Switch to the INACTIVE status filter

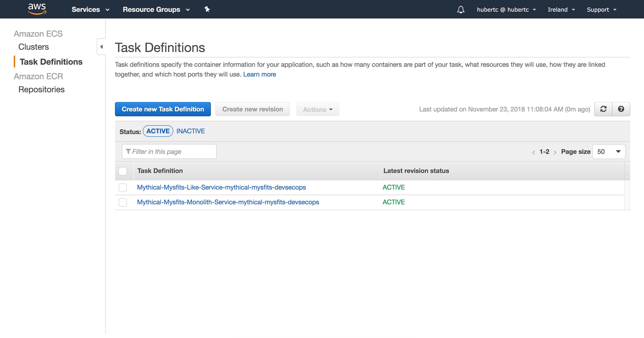[191, 131]
